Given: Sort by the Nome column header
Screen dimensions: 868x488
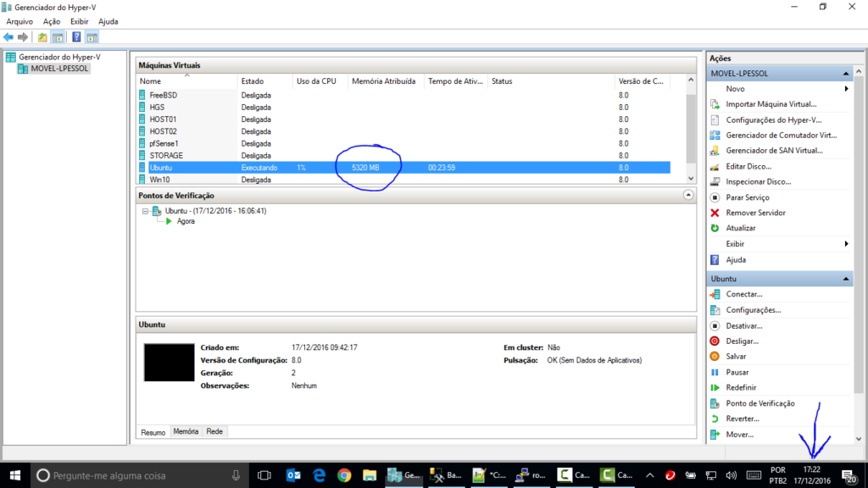Looking at the screenshot, I should 186,81.
